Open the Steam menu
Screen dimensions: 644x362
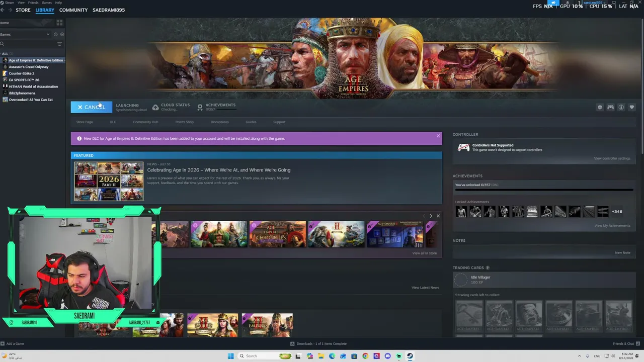[x=10, y=3]
